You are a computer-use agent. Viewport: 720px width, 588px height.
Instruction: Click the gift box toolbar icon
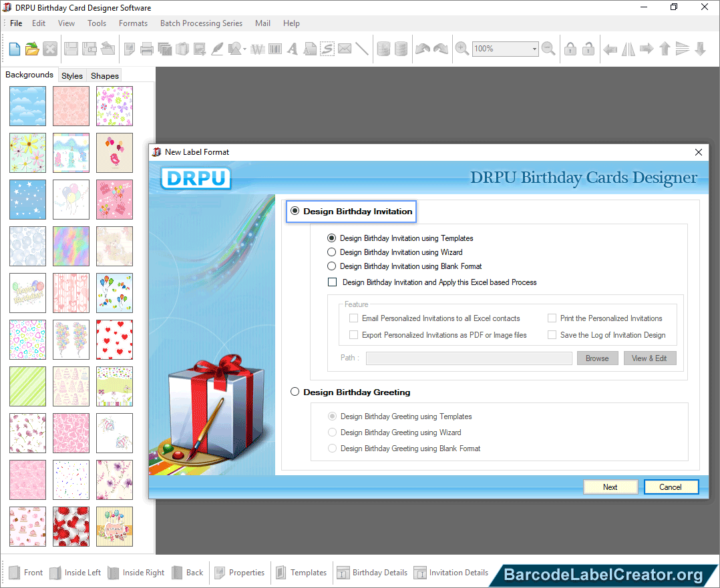tap(182, 49)
